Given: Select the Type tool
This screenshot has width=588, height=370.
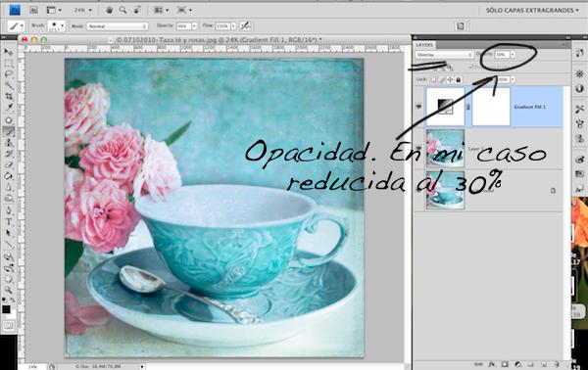Looking at the screenshot, I should click(8, 222).
